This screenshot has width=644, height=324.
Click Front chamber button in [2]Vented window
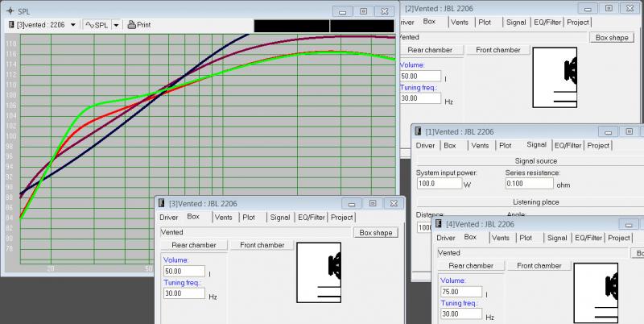[497, 50]
